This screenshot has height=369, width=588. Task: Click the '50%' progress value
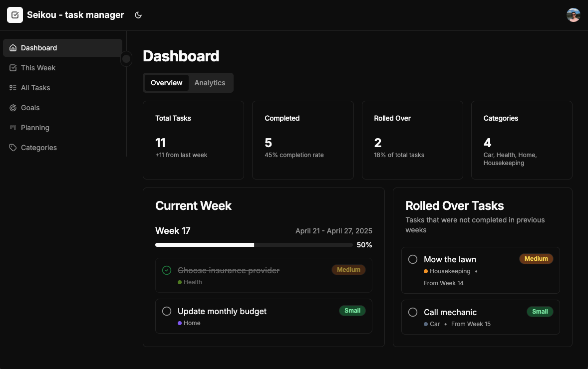click(x=364, y=245)
